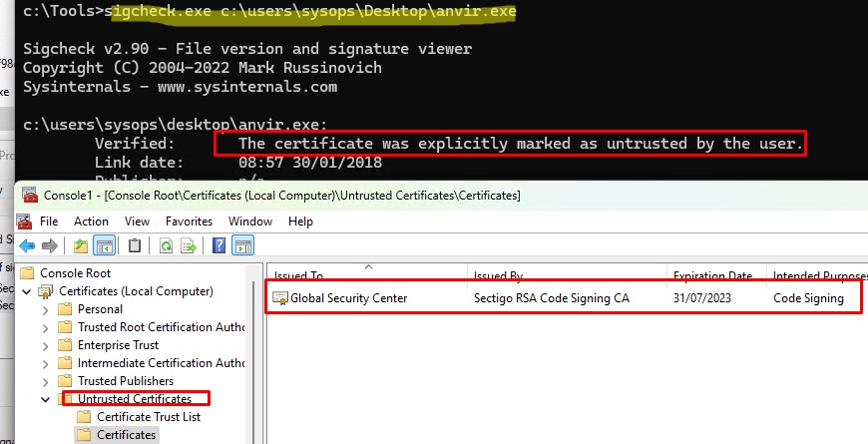Toggle Show/Hide Console Tree toolbar icon
The height and width of the screenshot is (444, 868).
pyautogui.click(x=103, y=245)
